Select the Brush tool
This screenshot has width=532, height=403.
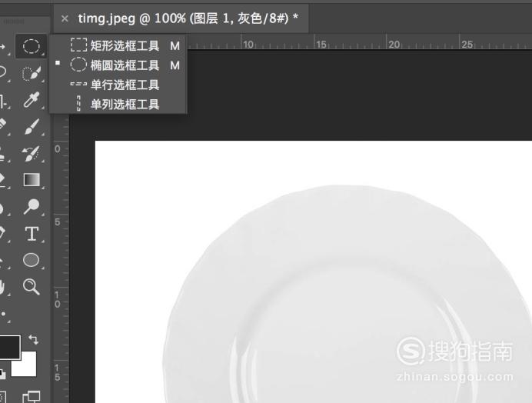[x=32, y=127]
